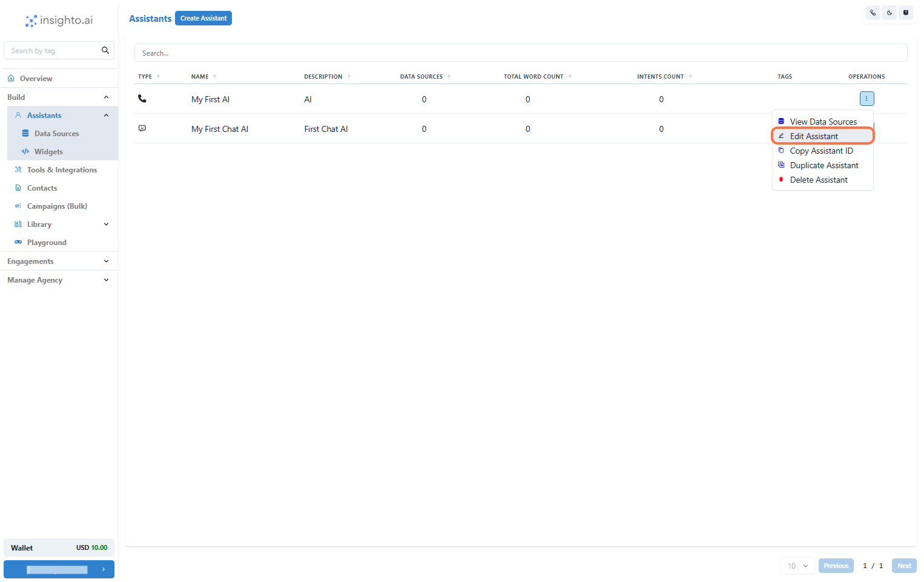Click the Data Sources database icon in sidebar

point(25,133)
